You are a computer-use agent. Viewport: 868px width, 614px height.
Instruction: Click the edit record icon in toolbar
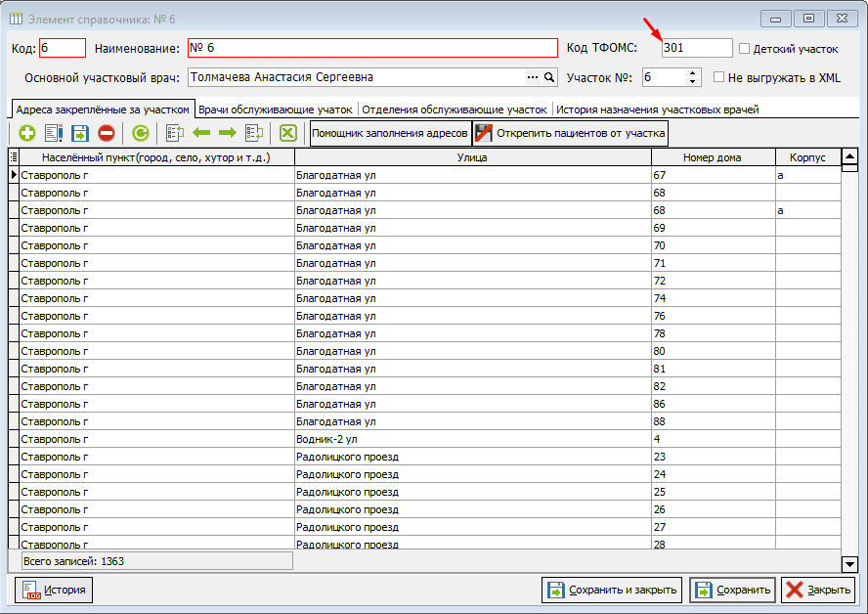coord(54,133)
